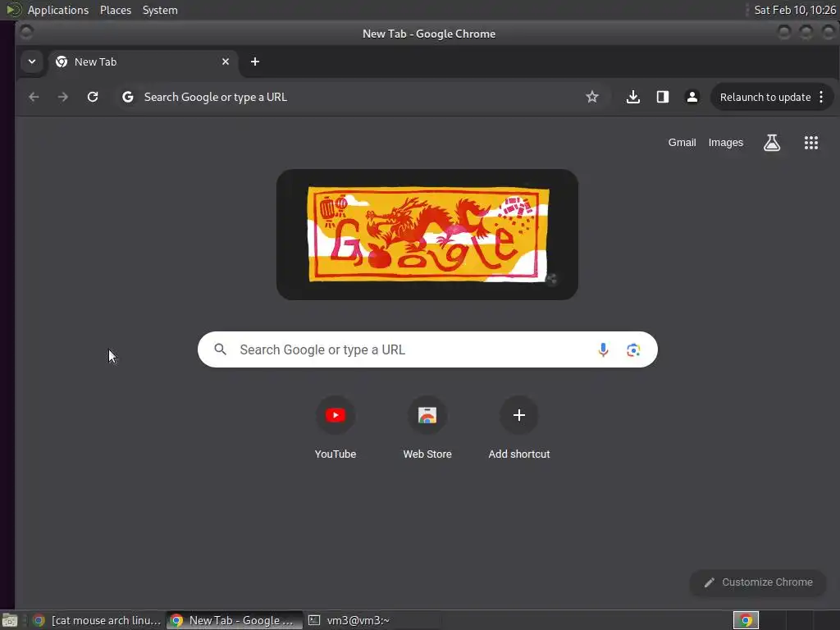Open the Applications menu

coord(58,10)
